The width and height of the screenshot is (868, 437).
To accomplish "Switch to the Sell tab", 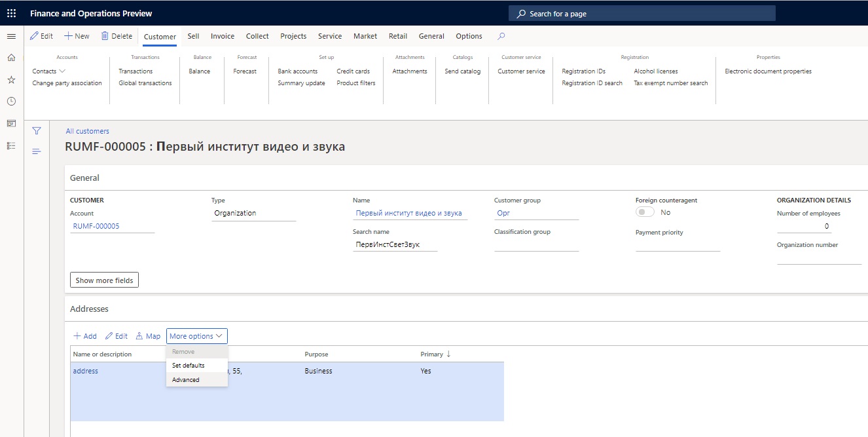I will point(192,36).
